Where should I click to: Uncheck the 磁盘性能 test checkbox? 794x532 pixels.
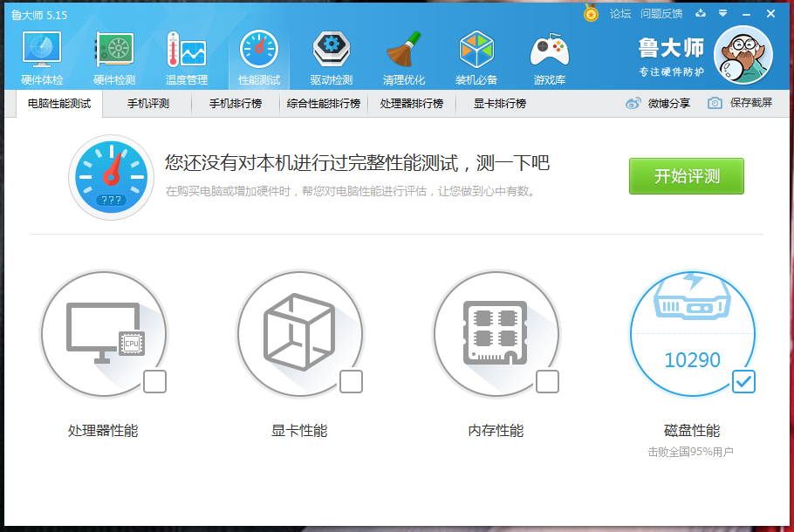pos(744,382)
